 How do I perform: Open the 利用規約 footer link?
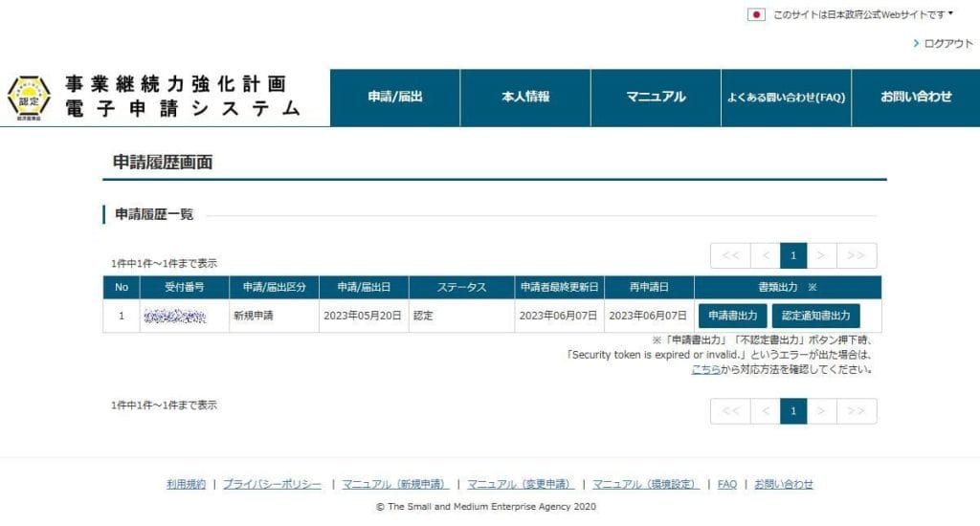click(186, 485)
